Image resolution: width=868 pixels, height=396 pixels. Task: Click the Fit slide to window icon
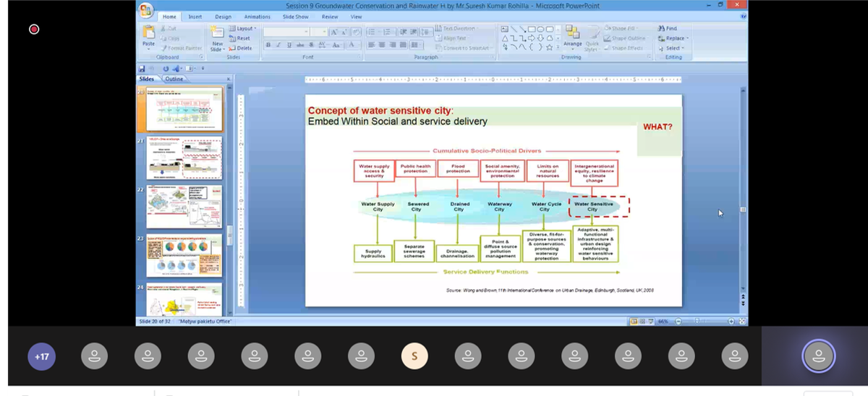pos(742,321)
